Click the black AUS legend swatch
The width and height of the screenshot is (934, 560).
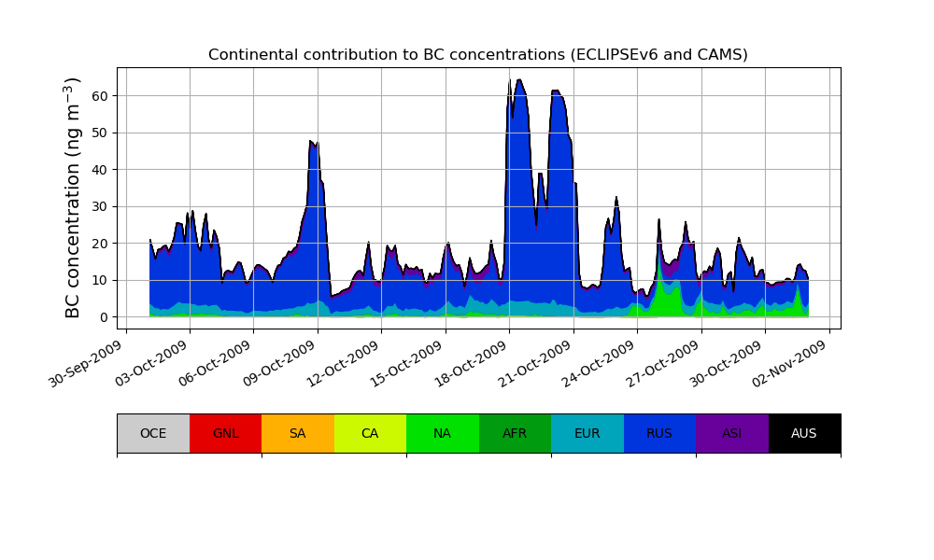point(804,433)
